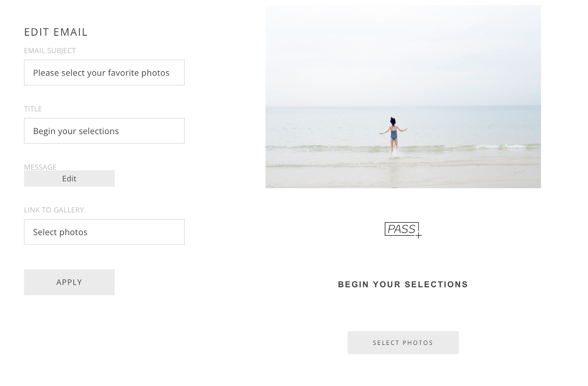Select the beach cover photo in preview
588x386 pixels.
click(x=403, y=97)
